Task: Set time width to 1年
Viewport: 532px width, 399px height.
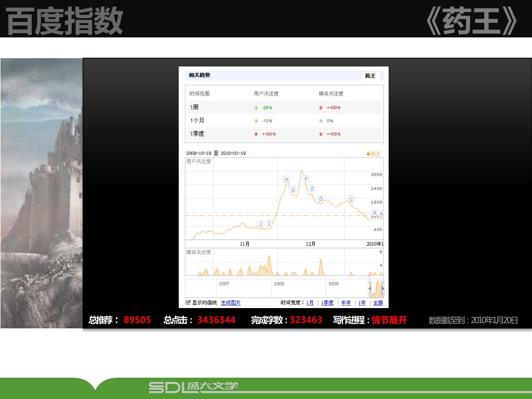Action: 362,303
